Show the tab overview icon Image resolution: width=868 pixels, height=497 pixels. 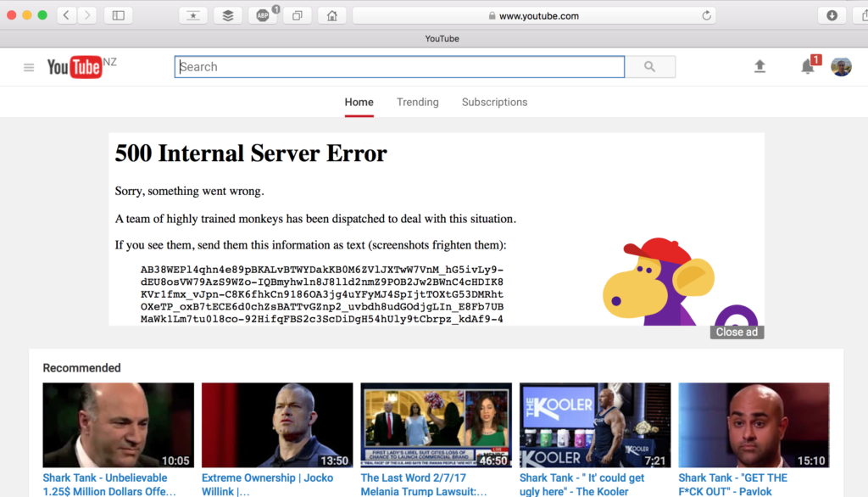click(x=298, y=15)
